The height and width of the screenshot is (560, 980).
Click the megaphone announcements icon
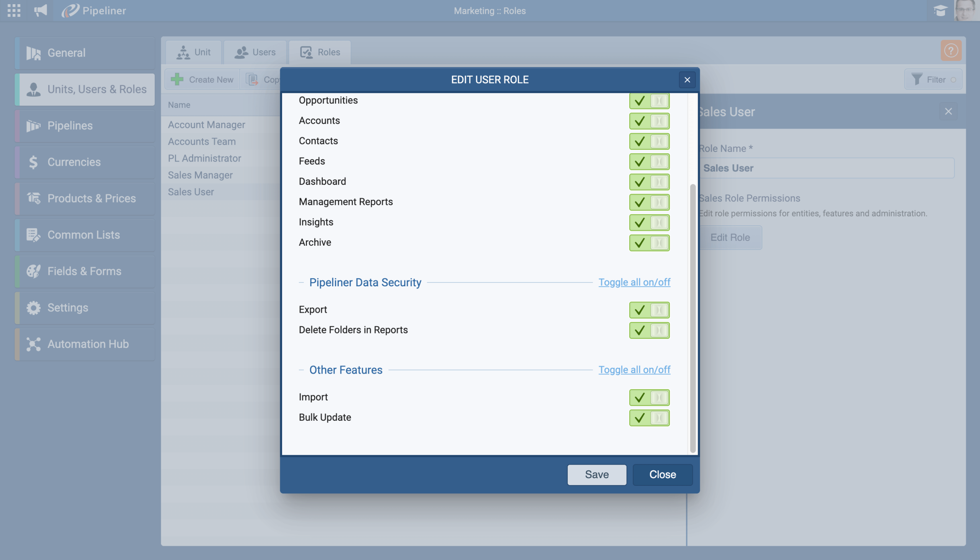point(40,10)
